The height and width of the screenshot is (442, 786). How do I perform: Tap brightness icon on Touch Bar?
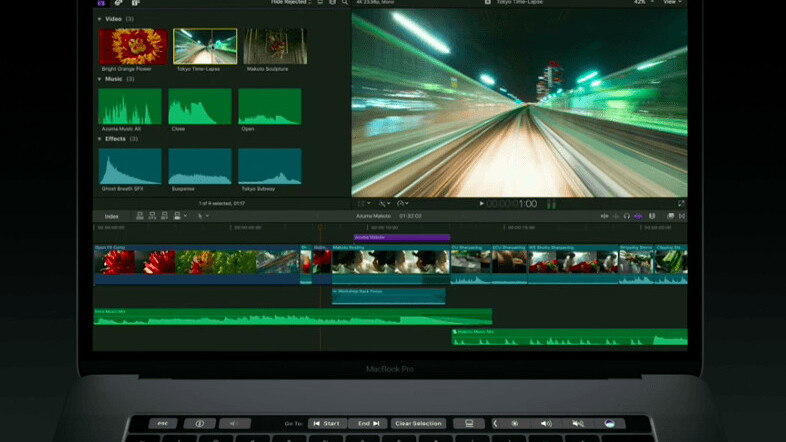[x=515, y=423]
